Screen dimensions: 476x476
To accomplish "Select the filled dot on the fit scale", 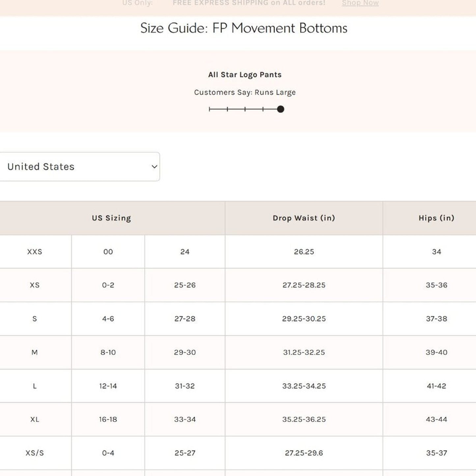I will click(280, 109).
